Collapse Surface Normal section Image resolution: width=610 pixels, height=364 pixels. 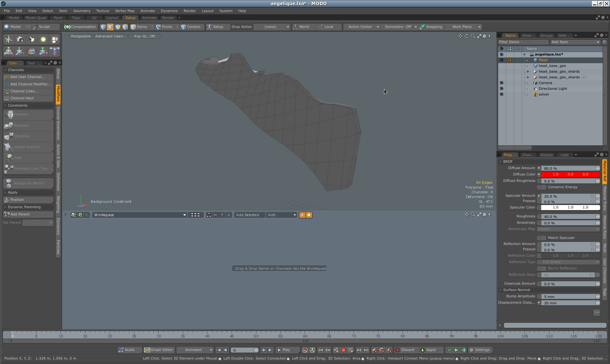(501, 290)
